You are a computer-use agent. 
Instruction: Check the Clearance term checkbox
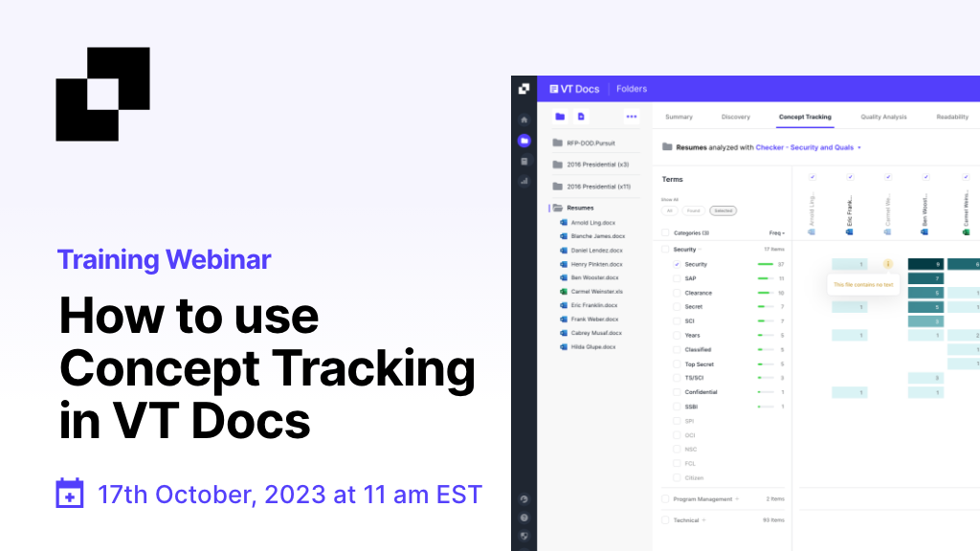pos(677,293)
